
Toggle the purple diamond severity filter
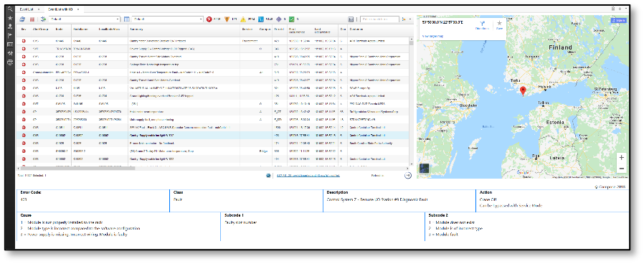(x=278, y=19)
